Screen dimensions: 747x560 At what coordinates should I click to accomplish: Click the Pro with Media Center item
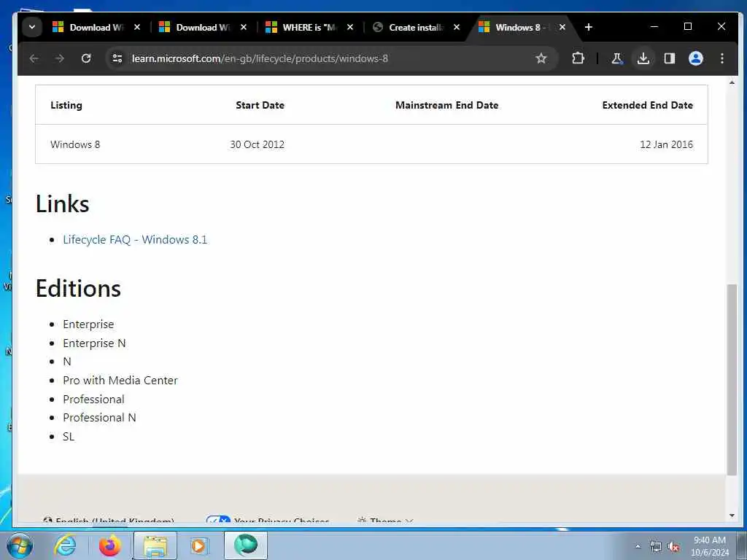pyautogui.click(x=120, y=380)
